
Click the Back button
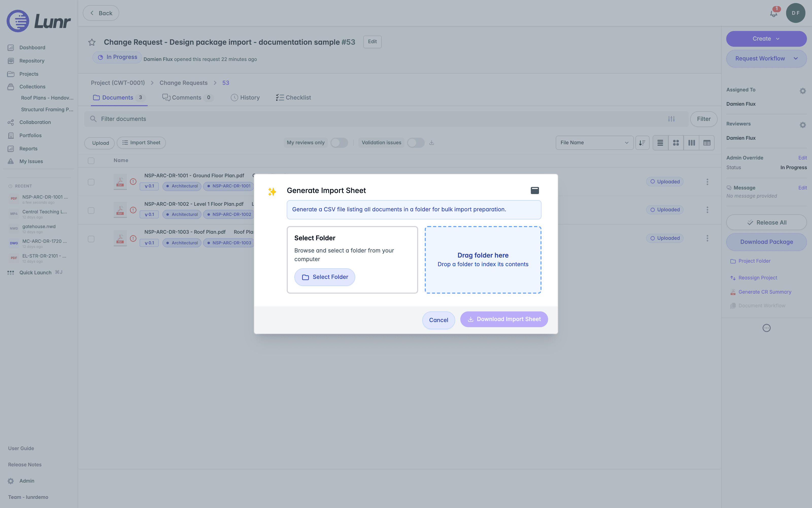[x=101, y=13]
